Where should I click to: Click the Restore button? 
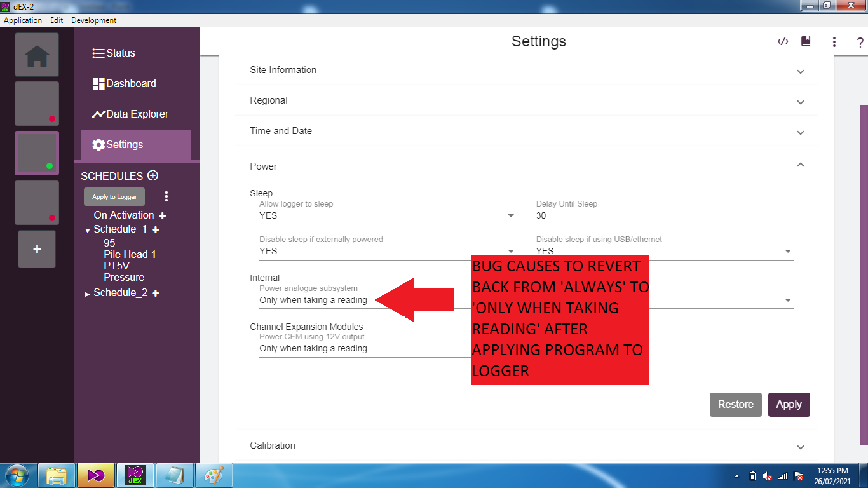pos(735,405)
